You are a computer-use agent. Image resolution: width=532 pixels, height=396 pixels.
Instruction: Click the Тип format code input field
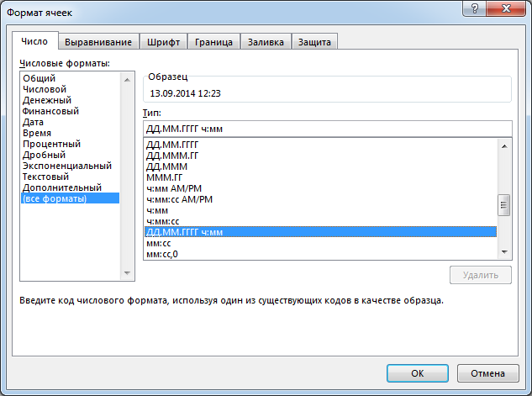(x=328, y=129)
